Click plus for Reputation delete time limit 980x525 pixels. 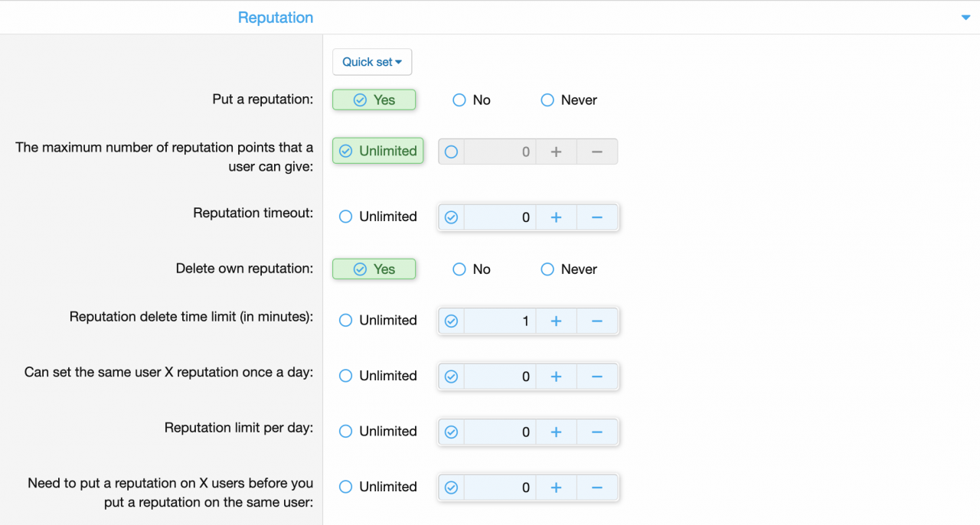tap(556, 321)
